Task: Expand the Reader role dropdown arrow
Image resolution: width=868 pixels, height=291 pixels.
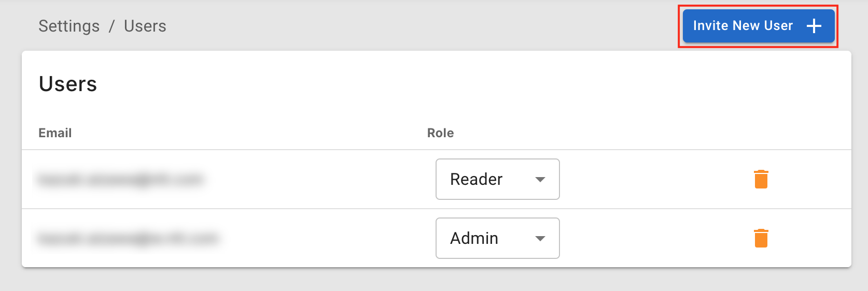Action: click(x=540, y=180)
